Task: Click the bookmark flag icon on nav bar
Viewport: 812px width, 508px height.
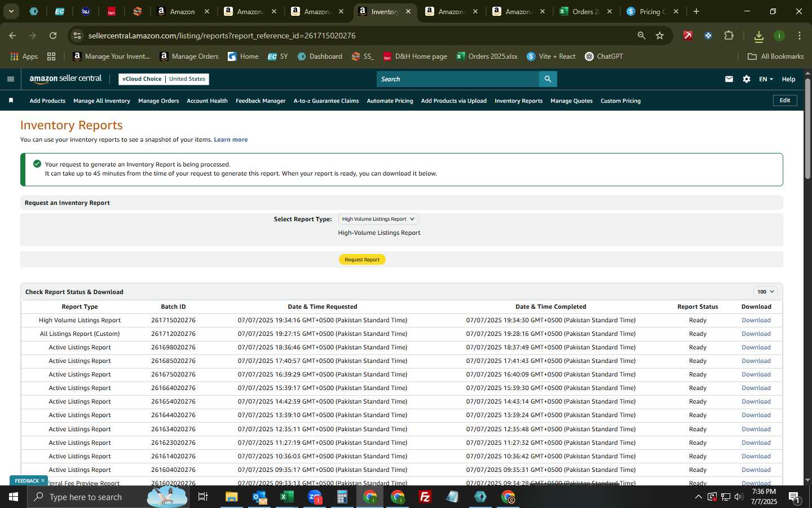Action: 11,100
